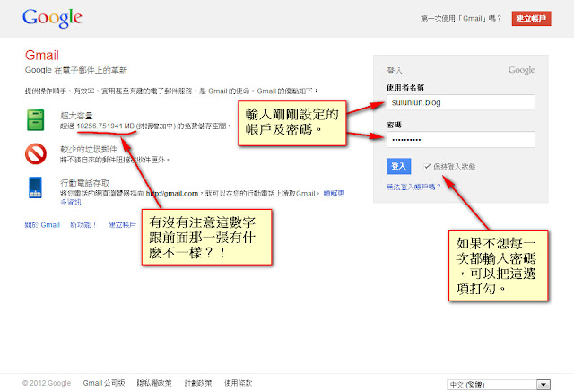Open the 新功能 new features link
Image resolution: width=574 pixels, height=392 pixels.
tap(83, 225)
